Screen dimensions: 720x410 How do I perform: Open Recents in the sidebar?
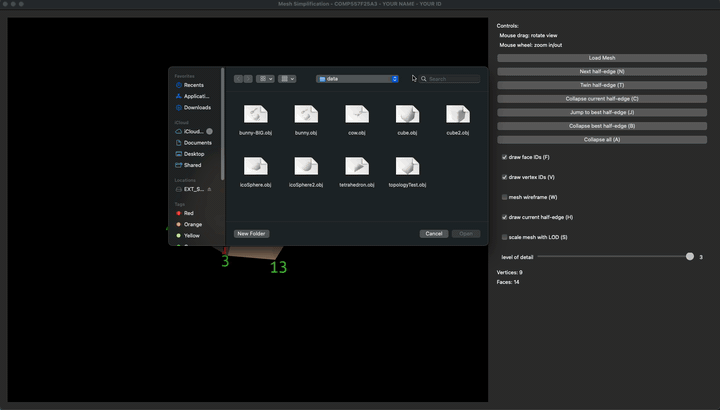[193, 85]
